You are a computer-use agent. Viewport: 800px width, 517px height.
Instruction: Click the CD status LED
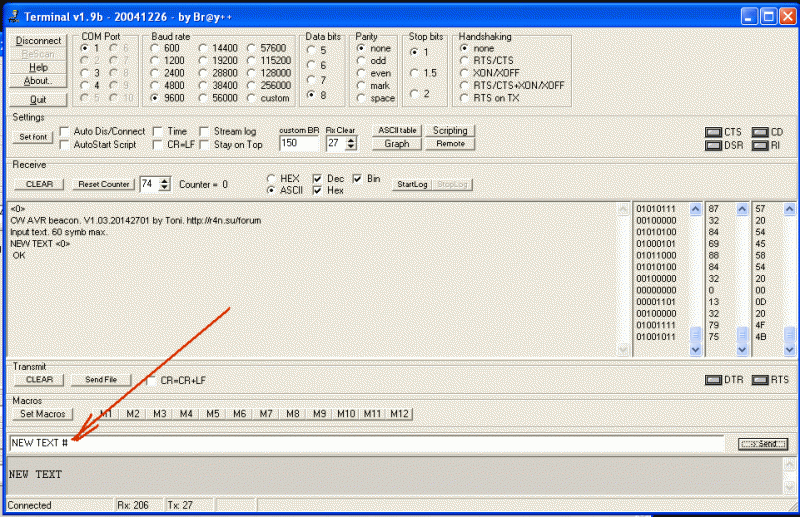[x=759, y=132]
